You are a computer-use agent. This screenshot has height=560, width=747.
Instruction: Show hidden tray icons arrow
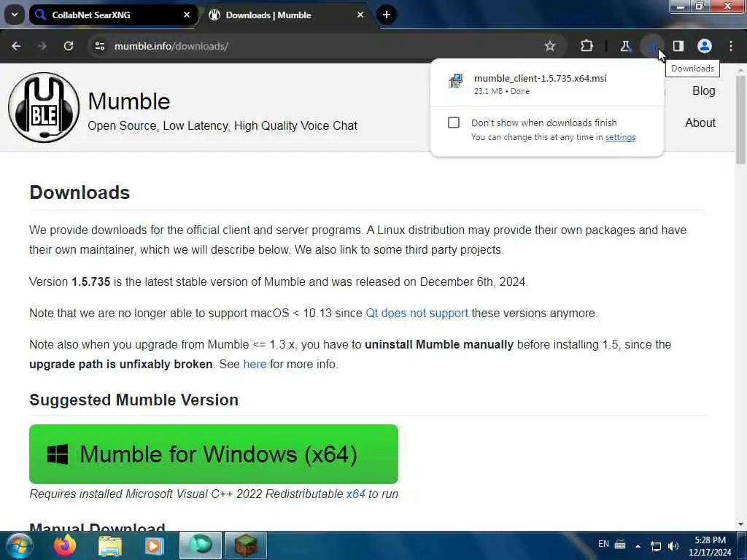point(638,545)
